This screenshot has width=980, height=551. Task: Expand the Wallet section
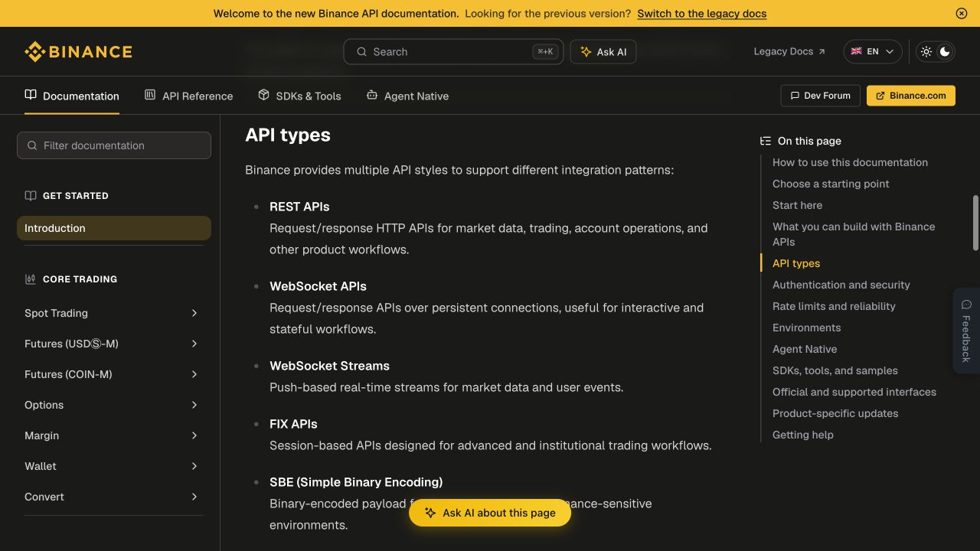(114, 466)
